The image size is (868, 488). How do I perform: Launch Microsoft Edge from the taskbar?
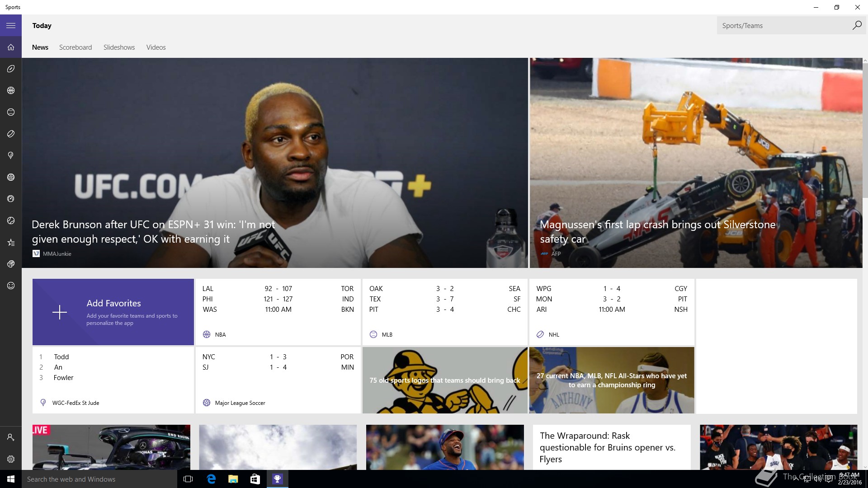[x=211, y=479]
